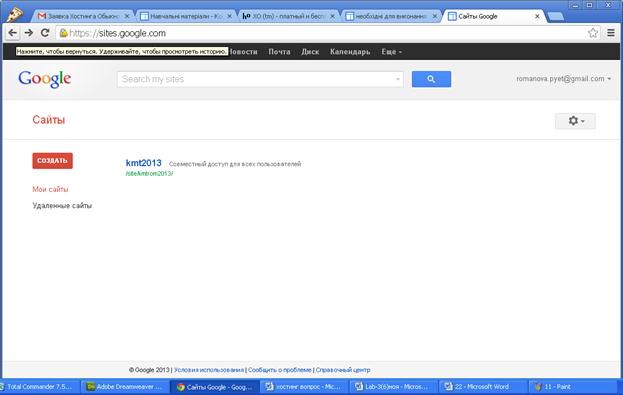Close the Навчальні матеріали tab
This screenshot has height=395, width=623.
229,16
